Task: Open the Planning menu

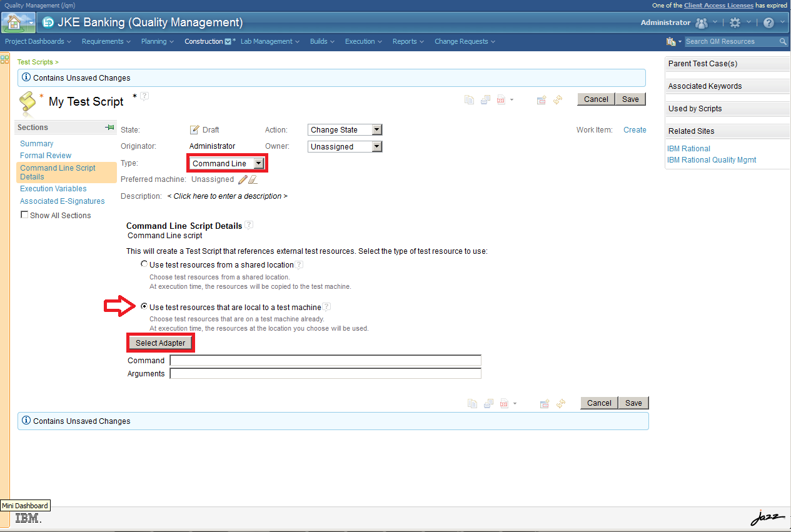Action: pos(158,41)
